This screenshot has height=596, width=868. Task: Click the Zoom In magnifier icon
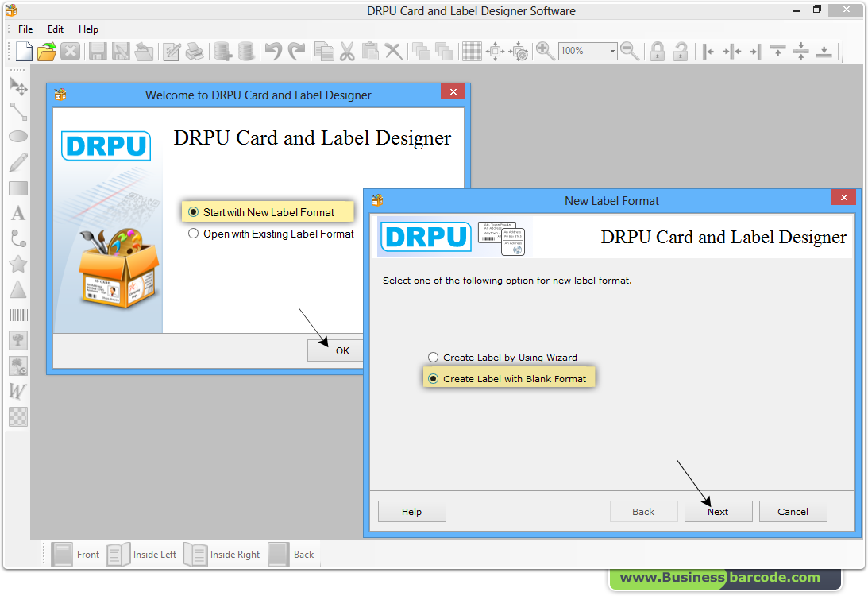[x=545, y=51]
